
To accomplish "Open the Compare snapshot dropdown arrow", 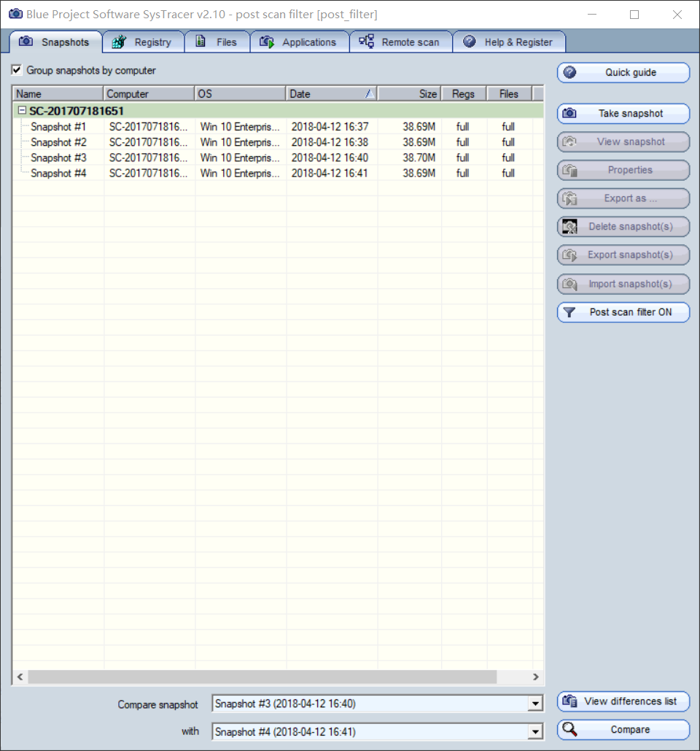I will click(x=536, y=704).
